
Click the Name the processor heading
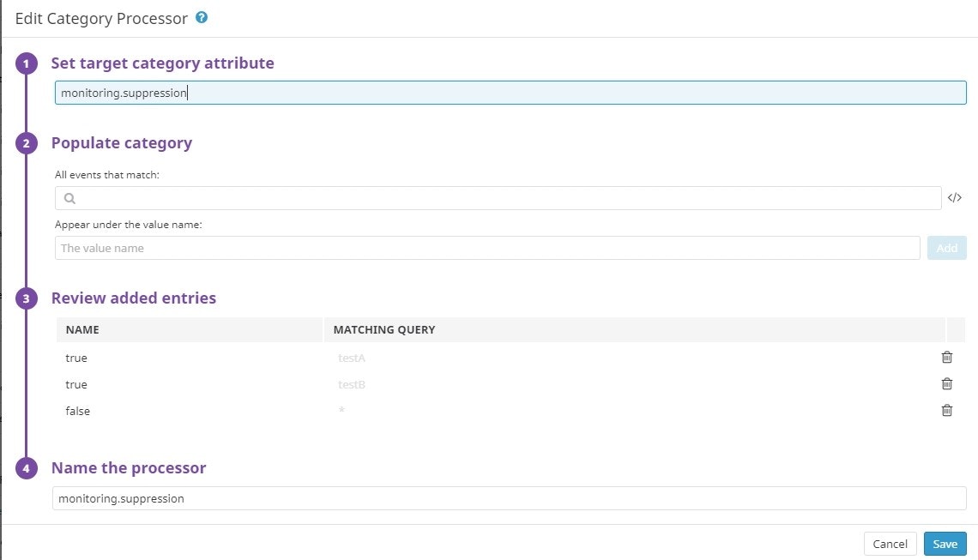pyautogui.click(x=129, y=467)
